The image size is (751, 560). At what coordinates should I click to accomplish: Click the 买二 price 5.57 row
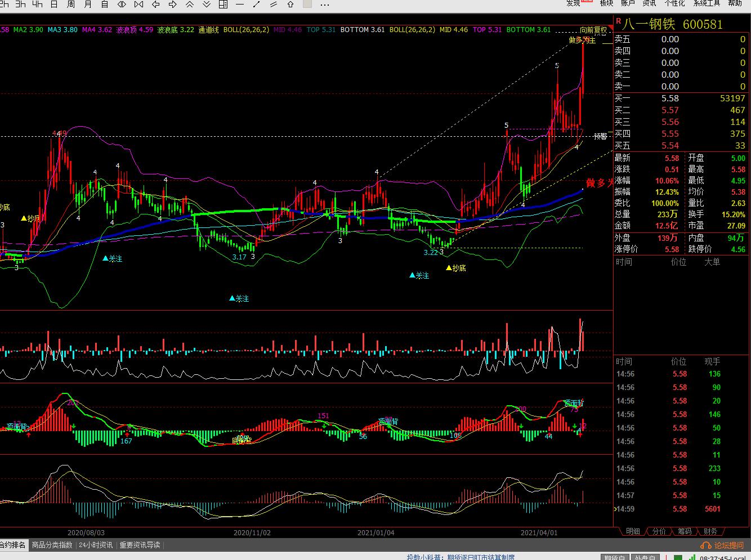680,110
